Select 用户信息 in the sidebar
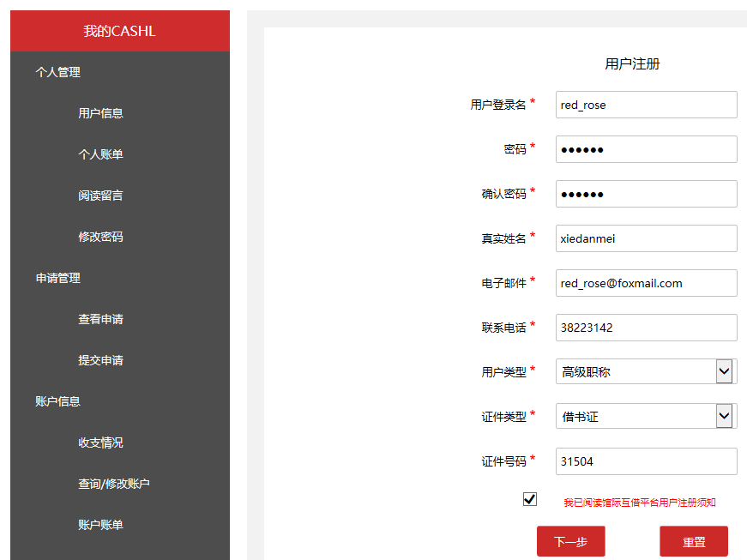The height and width of the screenshot is (560, 747). pyautogui.click(x=100, y=113)
